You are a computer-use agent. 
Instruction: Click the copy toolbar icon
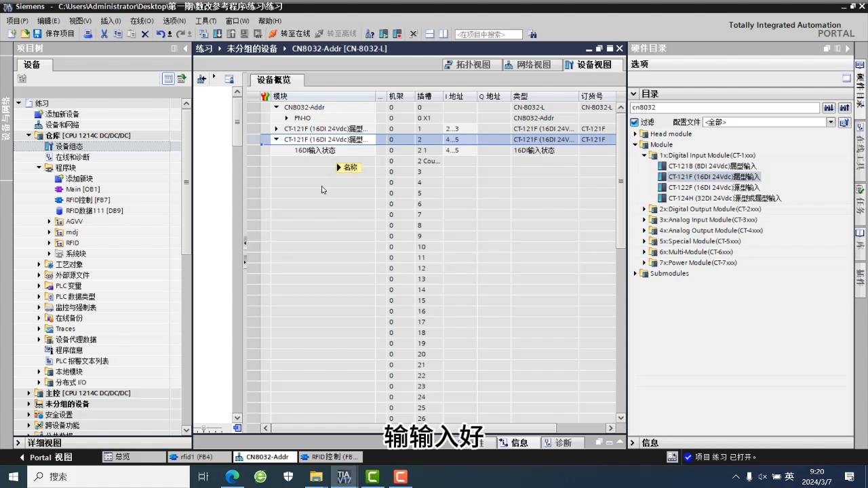tap(118, 34)
